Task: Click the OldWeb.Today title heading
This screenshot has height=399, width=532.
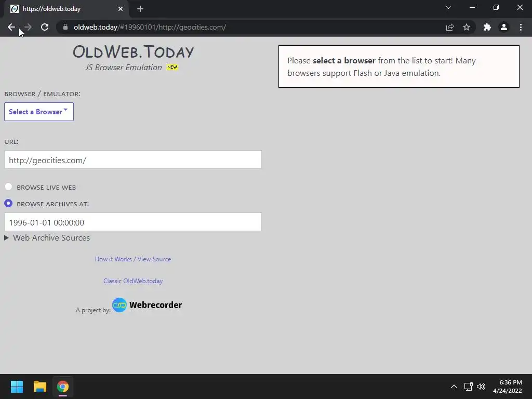Action: click(133, 51)
